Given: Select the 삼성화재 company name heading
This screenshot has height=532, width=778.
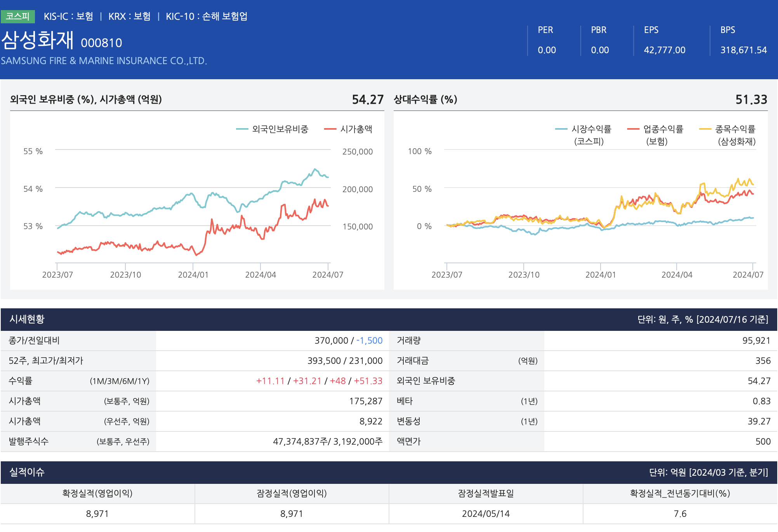Looking at the screenshot, I should [37, 40].
